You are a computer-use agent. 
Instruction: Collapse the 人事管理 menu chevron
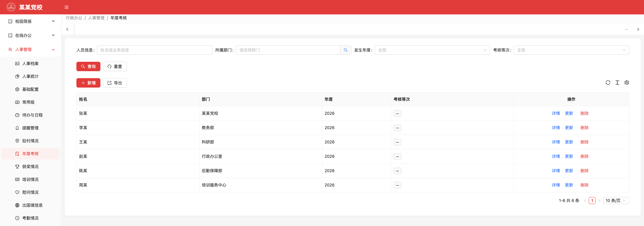click(x=53, y=49)
